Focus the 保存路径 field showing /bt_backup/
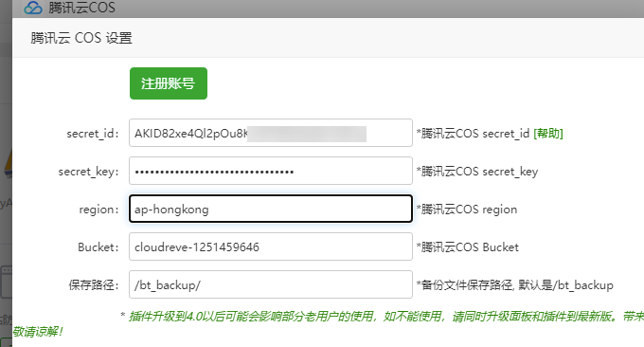The image size is (644, 347). 271,284
